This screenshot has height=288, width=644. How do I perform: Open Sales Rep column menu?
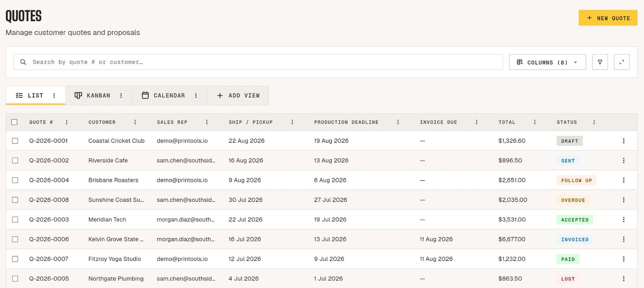(207, 122)
